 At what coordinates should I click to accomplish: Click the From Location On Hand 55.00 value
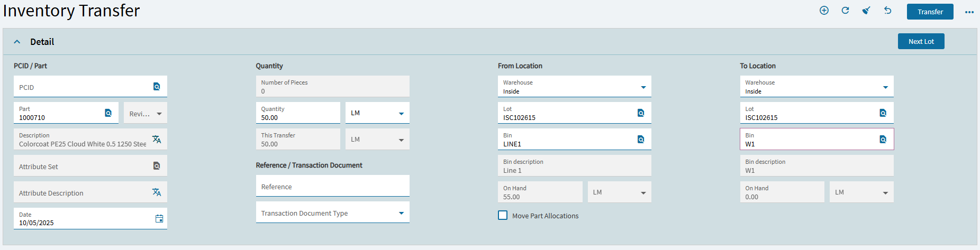click(x=511, y=197)
